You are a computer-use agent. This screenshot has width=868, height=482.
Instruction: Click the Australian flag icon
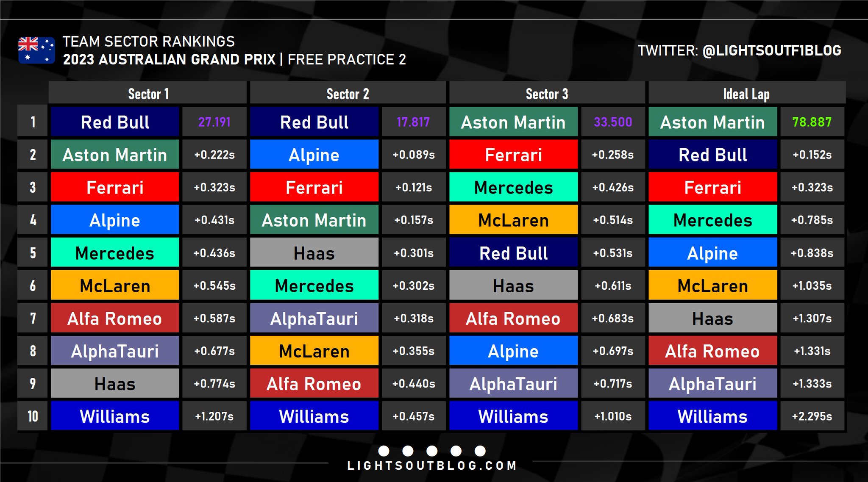pyautogui.click(x=36, y=50)
